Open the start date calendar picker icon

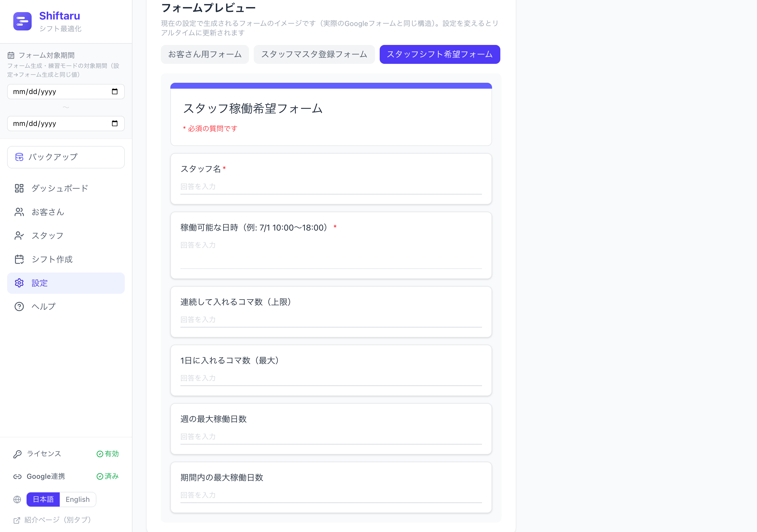point(114,92)
